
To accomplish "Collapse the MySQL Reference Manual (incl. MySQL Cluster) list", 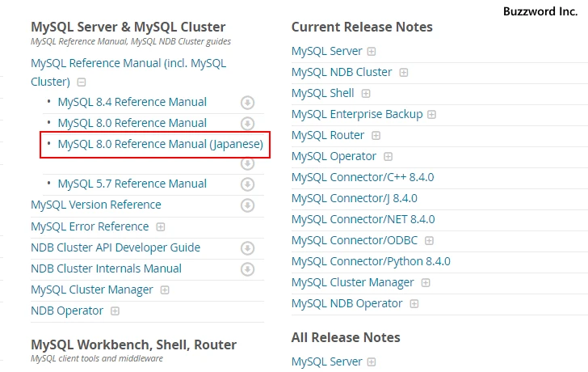I will tap(82, 82).
